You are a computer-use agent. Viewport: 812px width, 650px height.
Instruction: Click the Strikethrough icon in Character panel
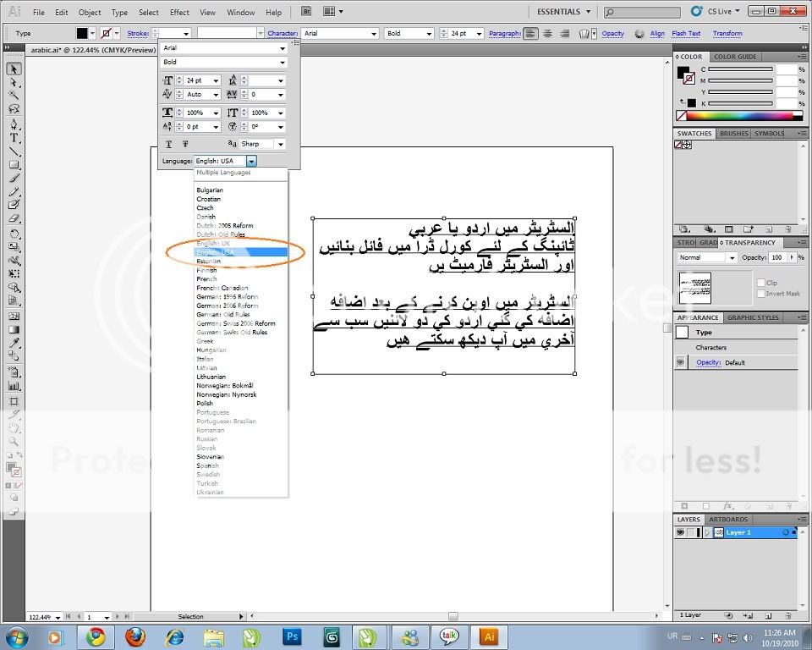tap(185, 144)
